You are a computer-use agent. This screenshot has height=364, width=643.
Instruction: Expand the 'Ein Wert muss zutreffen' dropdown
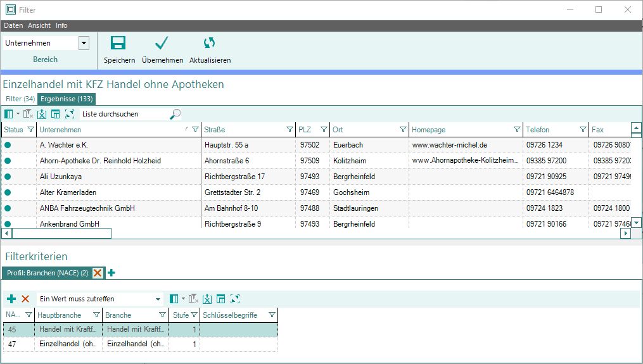tap(158, 299)
